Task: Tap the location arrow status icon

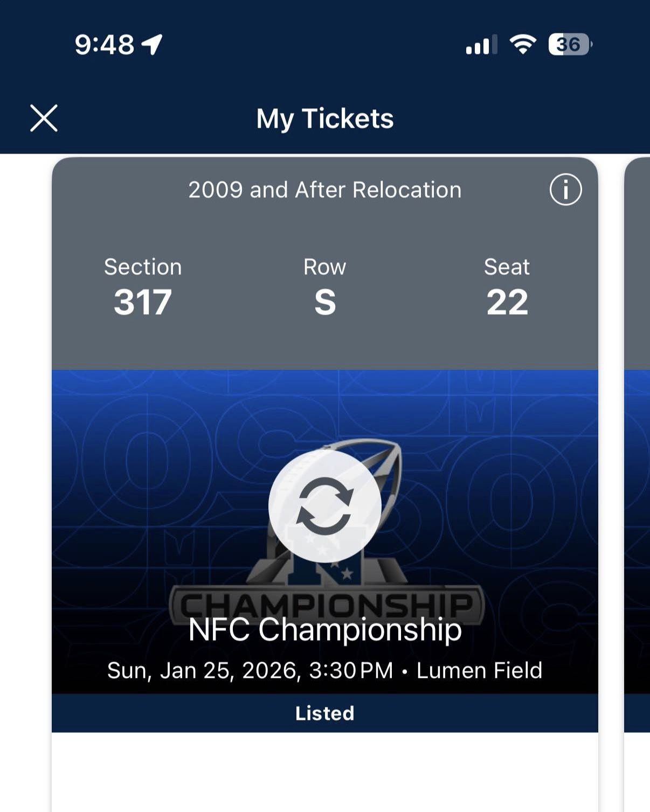Action: pyautogui.click(x=152, y=44)
